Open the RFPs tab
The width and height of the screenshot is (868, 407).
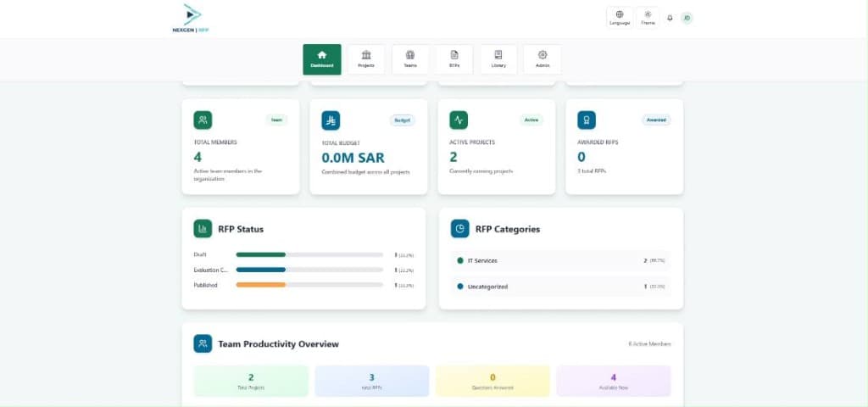click(454, 59)
